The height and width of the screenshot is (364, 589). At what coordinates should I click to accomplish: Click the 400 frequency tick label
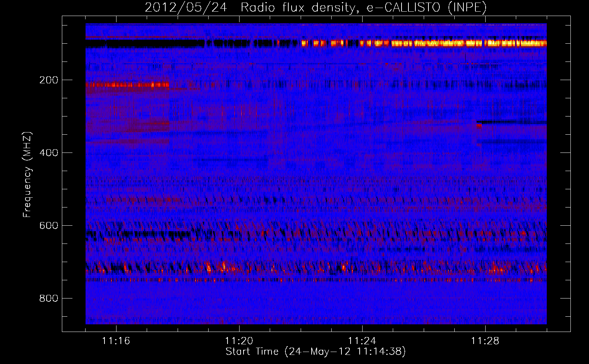(x=49, y=153)
